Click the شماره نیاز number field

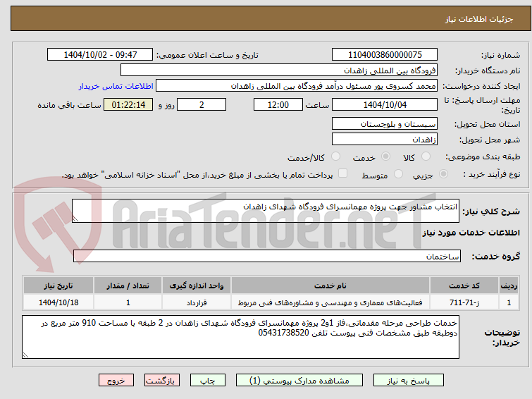pyautogui.click(x=385, y=55)
